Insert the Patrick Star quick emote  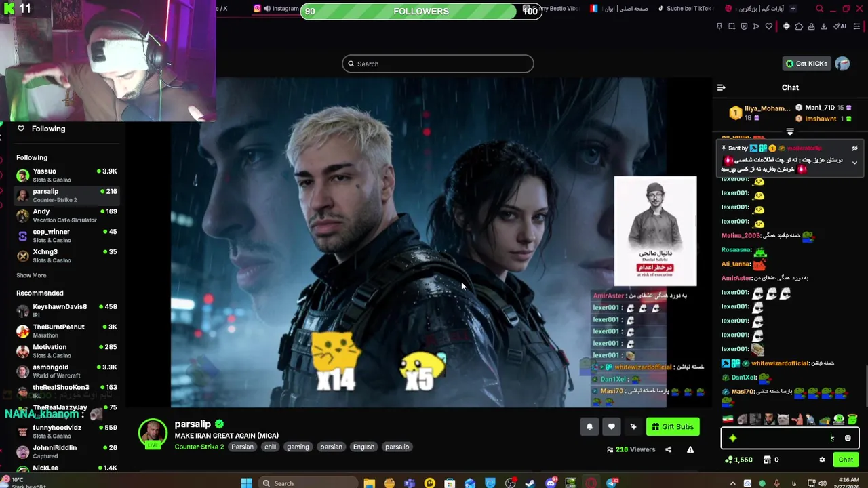(797, 420)
